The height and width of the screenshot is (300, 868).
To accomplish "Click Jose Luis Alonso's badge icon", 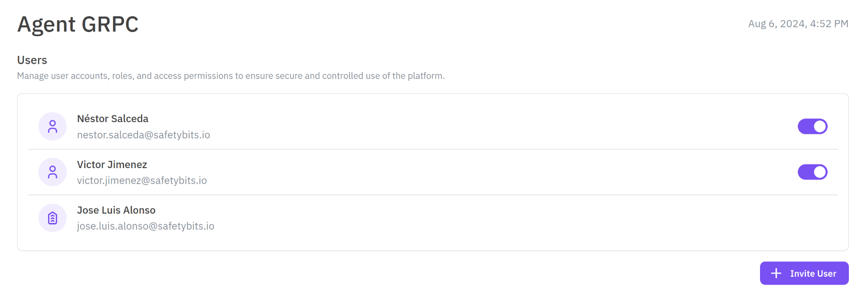I will coord(53,218).
